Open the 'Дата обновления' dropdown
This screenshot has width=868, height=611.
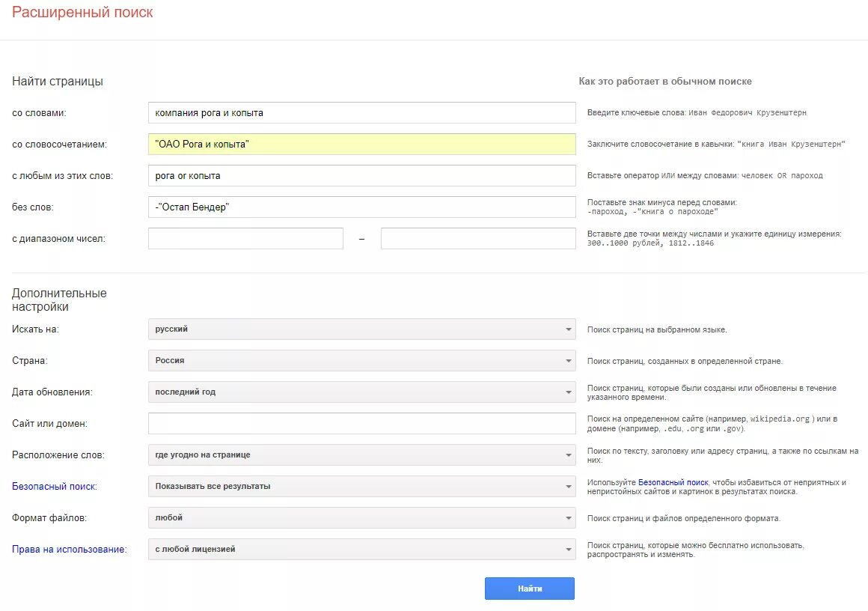click(361, 392)
